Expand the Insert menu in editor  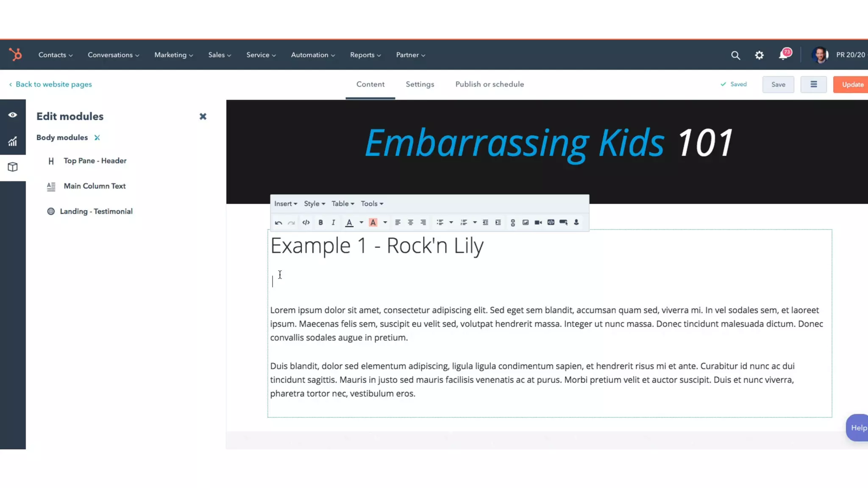[285, 204]
